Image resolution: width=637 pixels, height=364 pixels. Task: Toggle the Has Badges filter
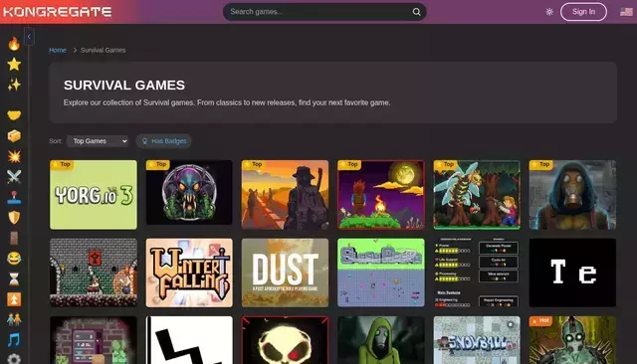pyautogui.click(x=163, y=141)
